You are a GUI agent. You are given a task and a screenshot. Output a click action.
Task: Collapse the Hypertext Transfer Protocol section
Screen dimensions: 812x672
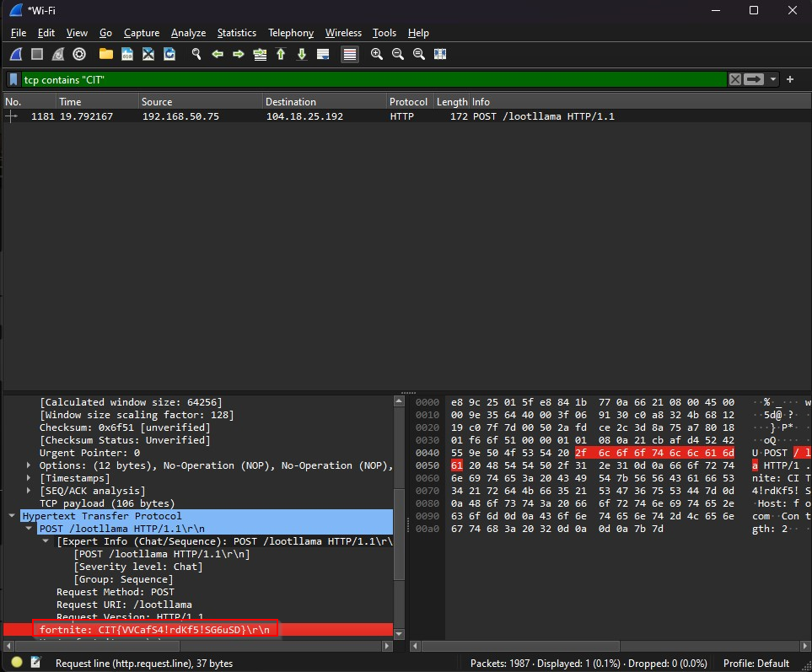coord(13,516)
